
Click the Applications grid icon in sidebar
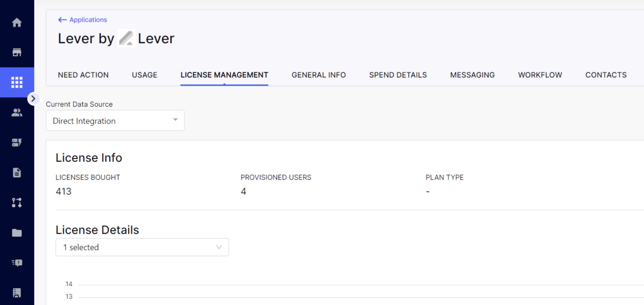[x=17, y=83]
